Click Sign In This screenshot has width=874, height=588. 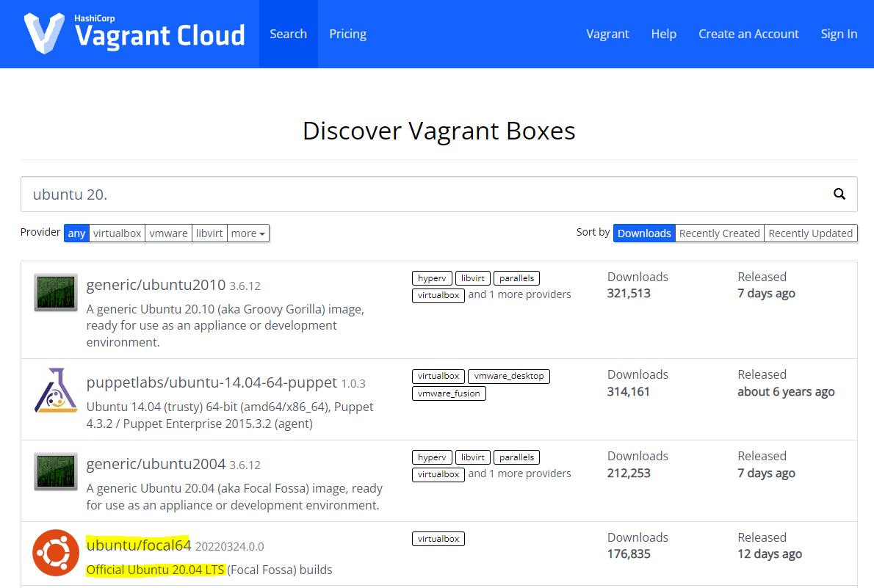839,34
